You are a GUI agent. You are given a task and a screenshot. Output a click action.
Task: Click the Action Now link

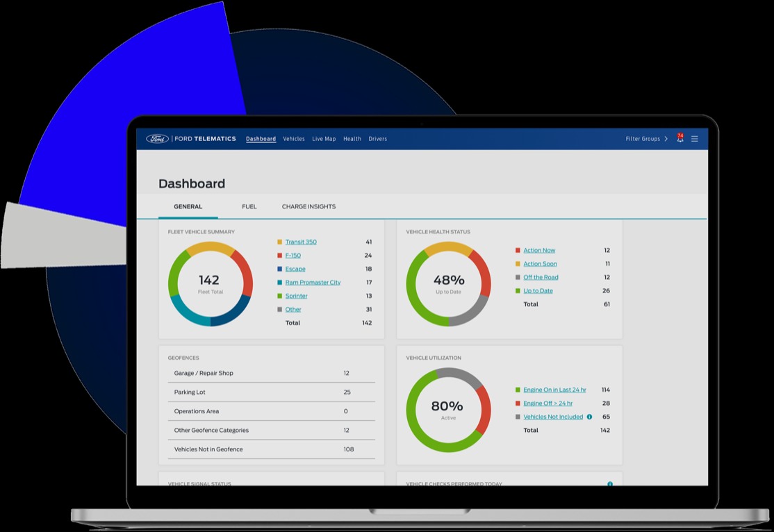pos(539,250)
